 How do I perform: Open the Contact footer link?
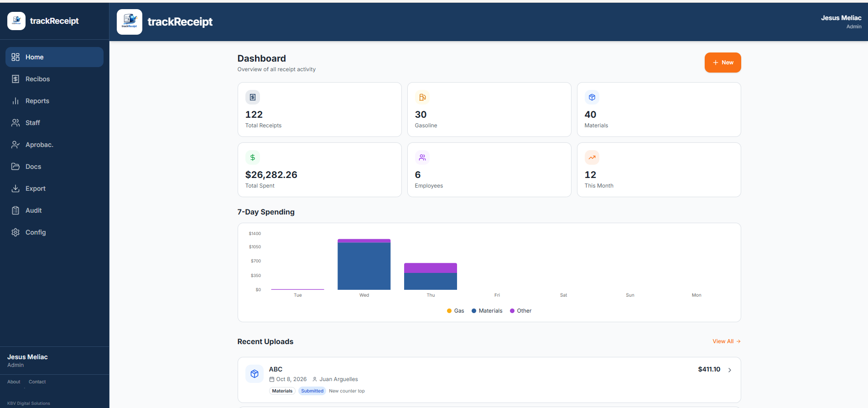click(x=37, y=382)
